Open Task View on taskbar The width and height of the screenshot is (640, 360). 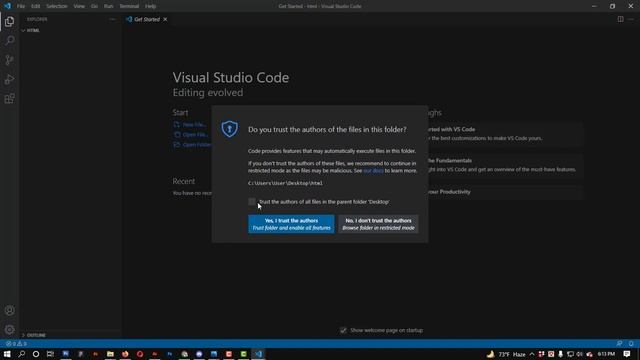coord(50,354)
